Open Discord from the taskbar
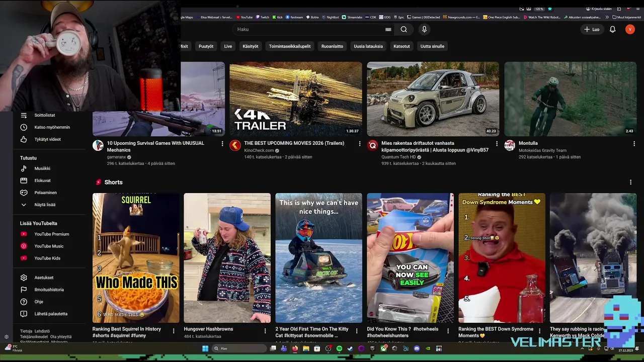Image resolution: width=644 pixels, height=362 pixels. 417,348
